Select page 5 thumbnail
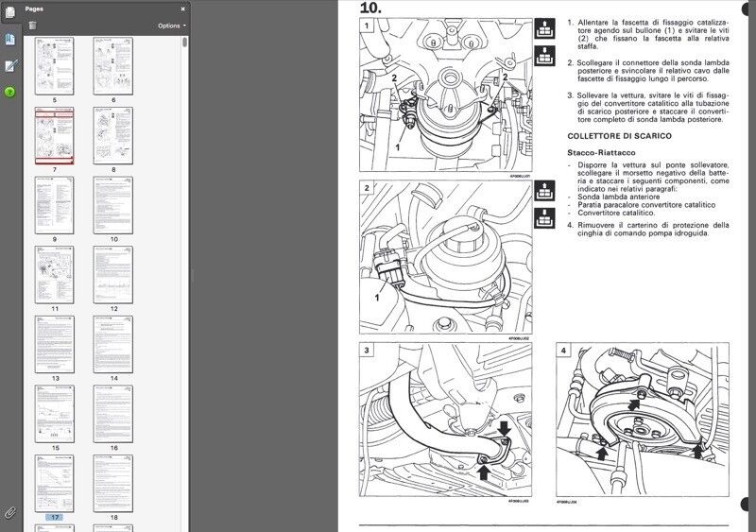Image resolution: width=756 pixels, height=532 pixels. click(54, 64)
